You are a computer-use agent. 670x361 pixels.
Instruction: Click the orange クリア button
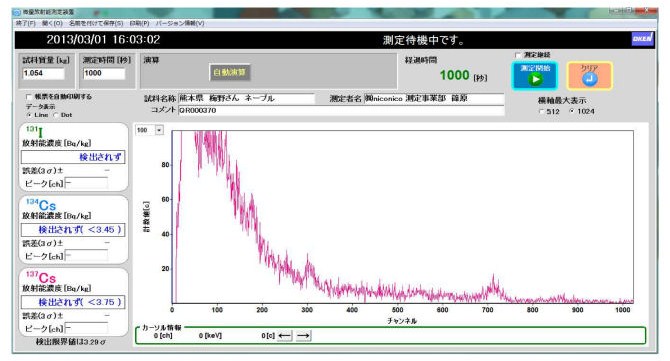(x=589, y=75)
